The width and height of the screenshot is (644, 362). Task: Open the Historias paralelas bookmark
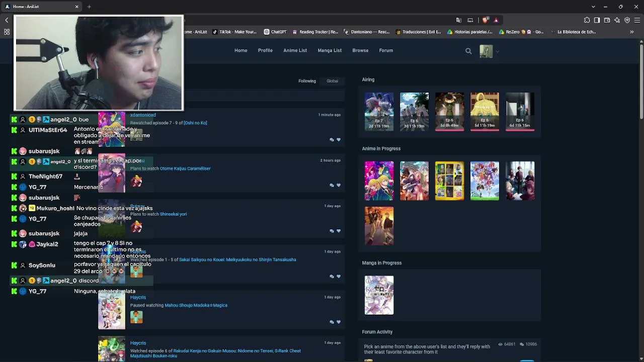469,32
